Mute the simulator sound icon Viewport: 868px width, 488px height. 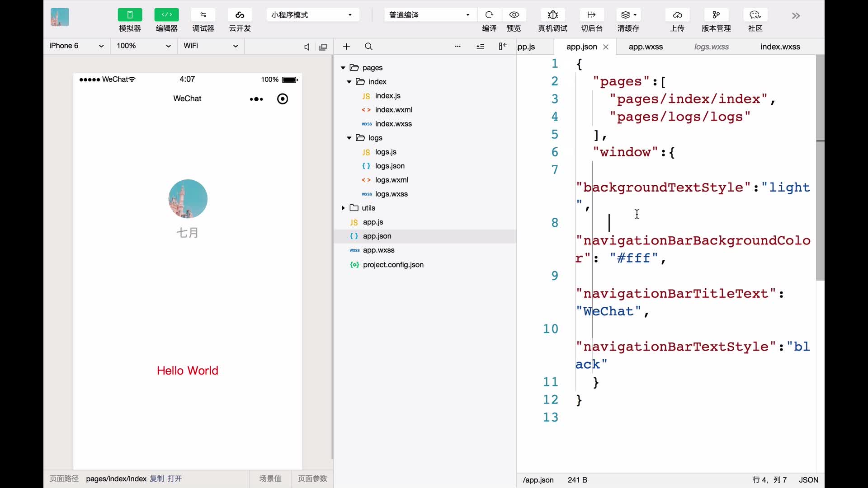[307, 47]
